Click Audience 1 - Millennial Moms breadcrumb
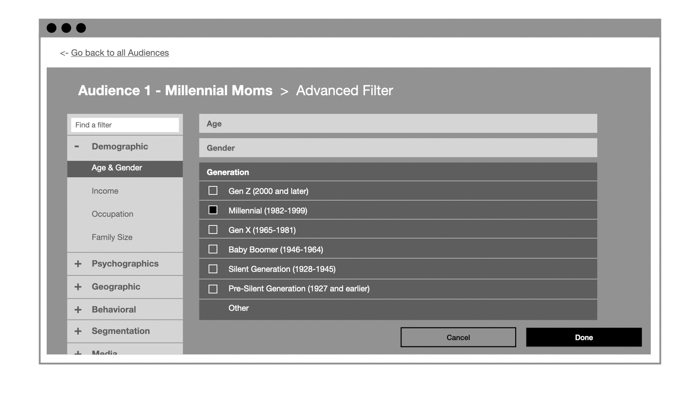The height and width of the screenshot is (394, 700). pos(175,91)
